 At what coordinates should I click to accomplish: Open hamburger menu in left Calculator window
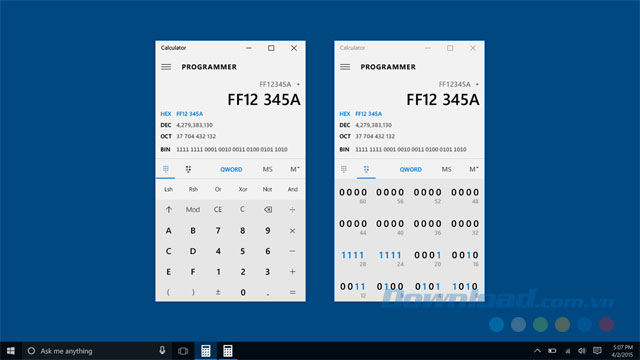166,67
